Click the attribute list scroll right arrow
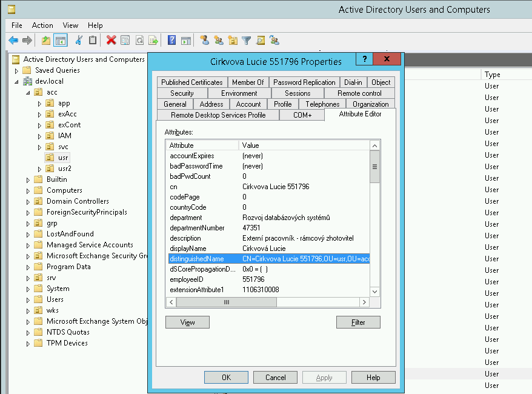 click(364, 302)
